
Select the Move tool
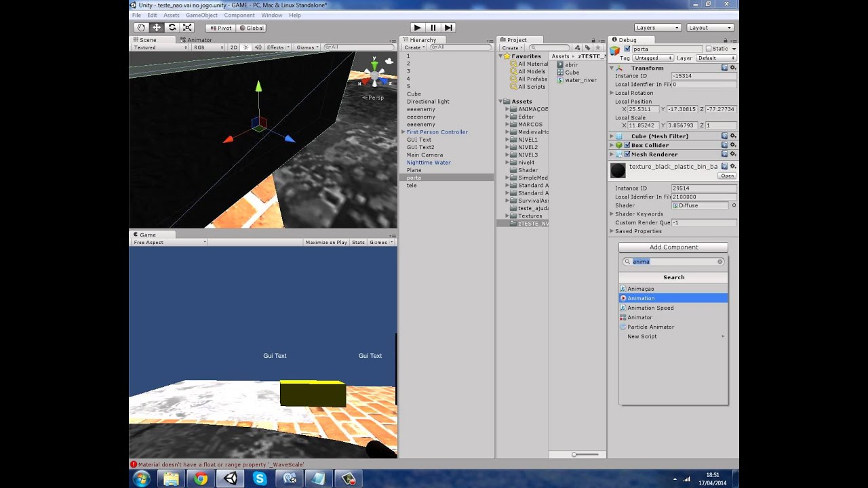157,28
